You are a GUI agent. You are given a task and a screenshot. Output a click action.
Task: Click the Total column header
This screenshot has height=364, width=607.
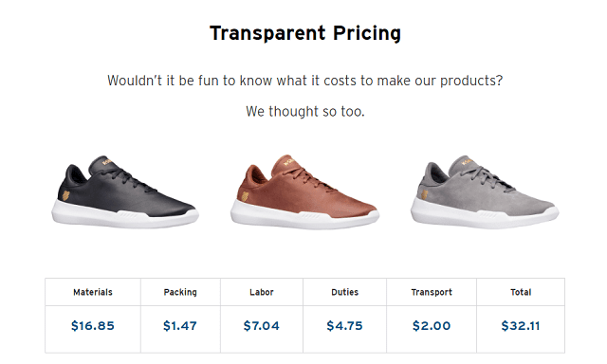pos(521,292)
